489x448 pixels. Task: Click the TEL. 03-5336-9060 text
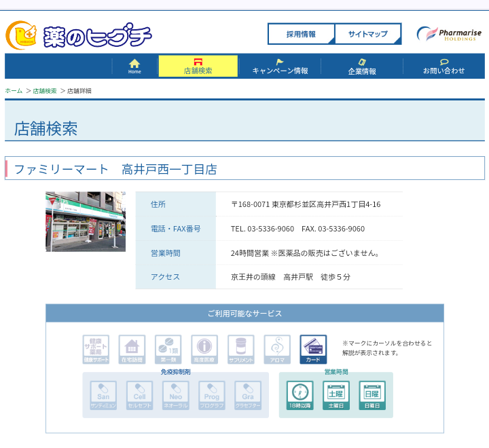click(x=262, y=229)
